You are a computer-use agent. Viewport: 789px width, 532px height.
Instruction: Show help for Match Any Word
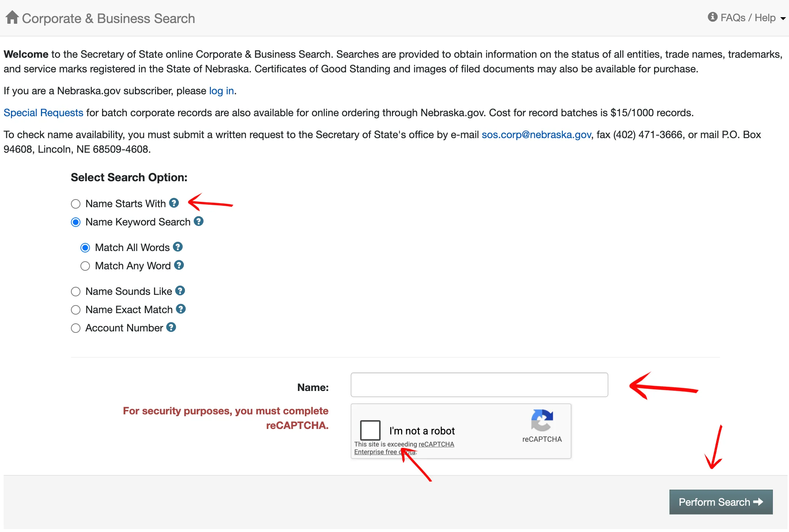tap(179, 265)
